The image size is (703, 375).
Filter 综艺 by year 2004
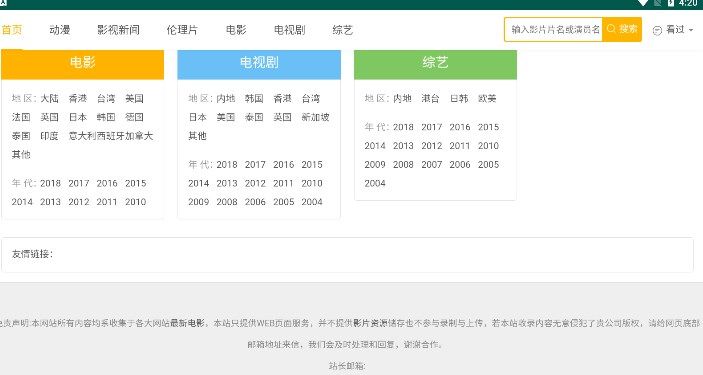[x=375, y=183]
